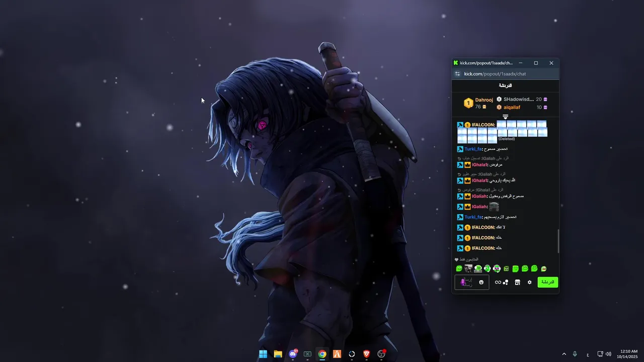Open the Windows Start menu
644x362 pixels.
[263, 354]
